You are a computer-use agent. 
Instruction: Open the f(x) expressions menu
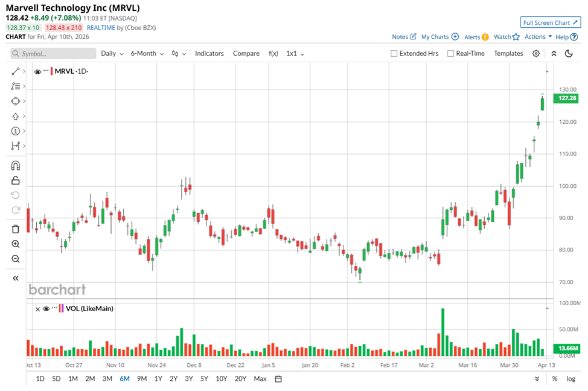273,54
